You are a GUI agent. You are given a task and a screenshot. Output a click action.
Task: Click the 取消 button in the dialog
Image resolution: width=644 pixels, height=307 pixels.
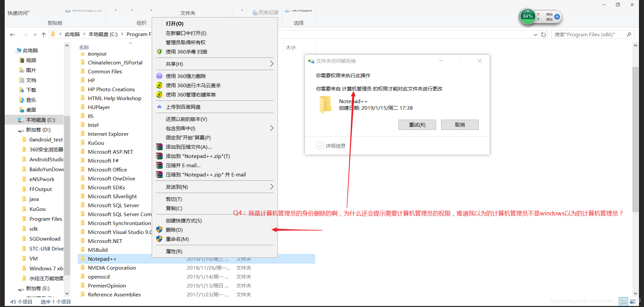pos(460,125)
